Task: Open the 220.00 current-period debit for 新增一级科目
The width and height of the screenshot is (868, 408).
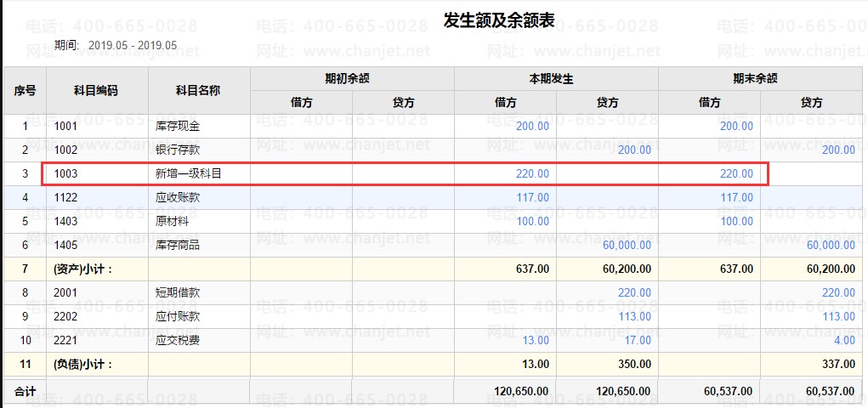Action: click(x=532, y=173)
